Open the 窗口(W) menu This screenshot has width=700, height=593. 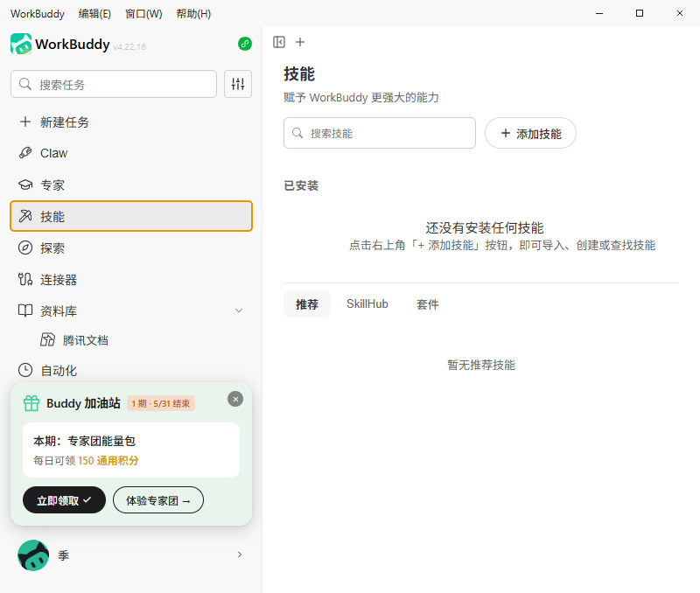pyautogui.click(x=143, y=14)
